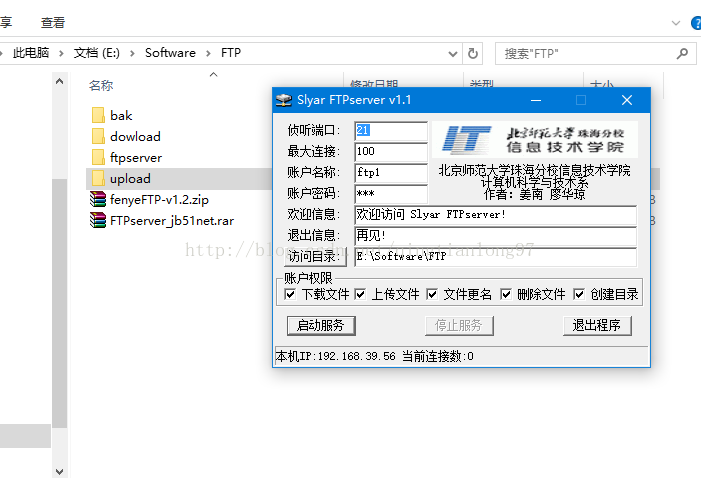Screen dimensions: 701x478
Task: Click the disabled 停止服务 button
Action: pyautogui.click(x=459, y=326)
